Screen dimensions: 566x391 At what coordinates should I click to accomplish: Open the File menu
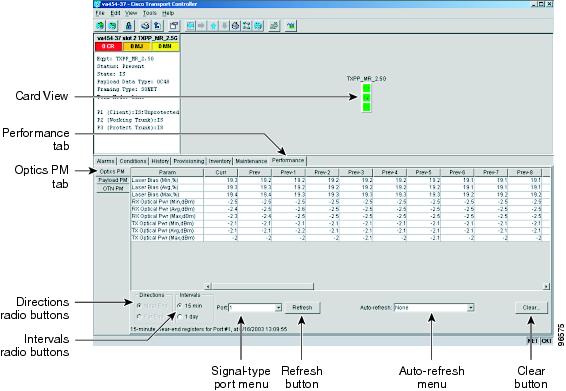(100, 13)
